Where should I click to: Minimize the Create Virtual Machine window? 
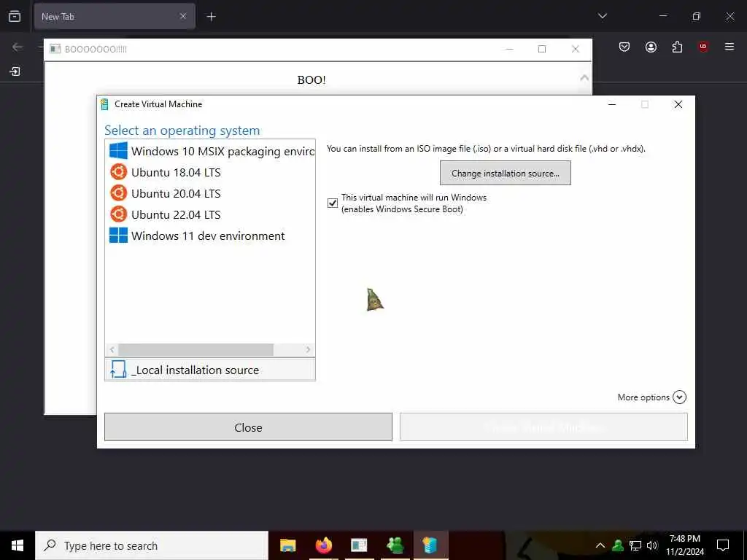coord(612,104)
